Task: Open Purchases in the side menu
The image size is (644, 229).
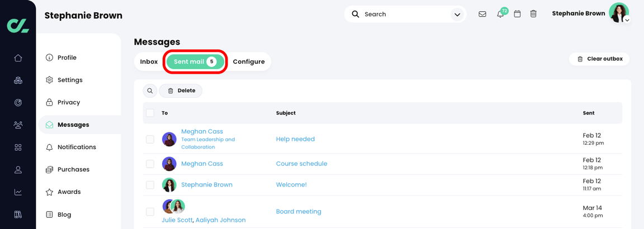Action: (x=74, y=169)
